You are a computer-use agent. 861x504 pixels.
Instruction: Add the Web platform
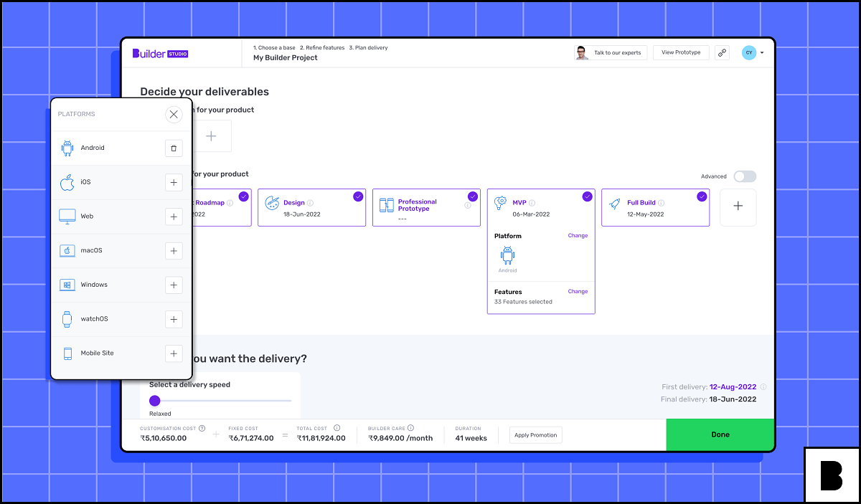(174, 217)
